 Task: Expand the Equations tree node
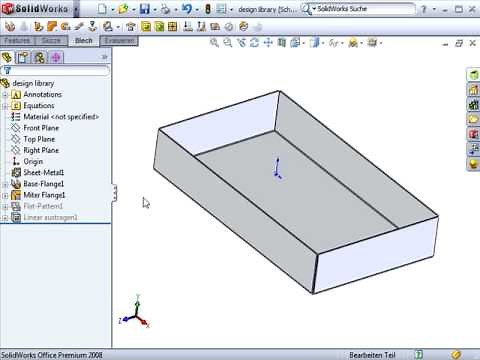pos(5,106)
